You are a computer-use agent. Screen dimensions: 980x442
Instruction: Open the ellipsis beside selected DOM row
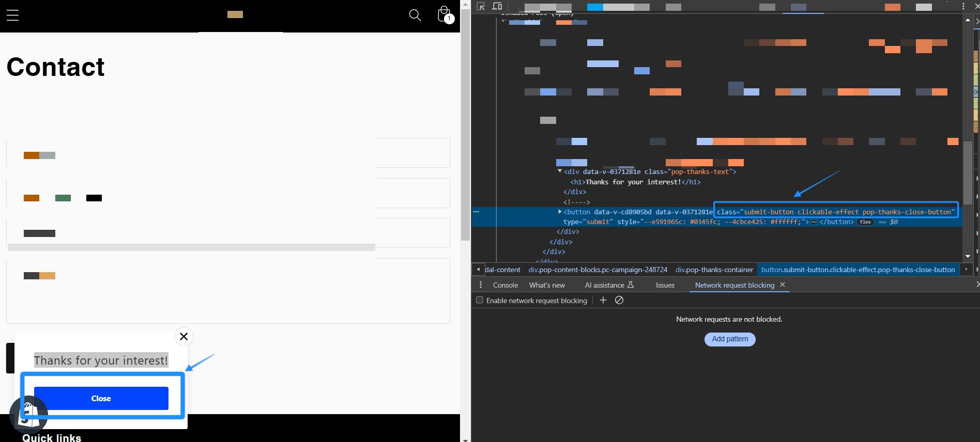coord(476,212)
